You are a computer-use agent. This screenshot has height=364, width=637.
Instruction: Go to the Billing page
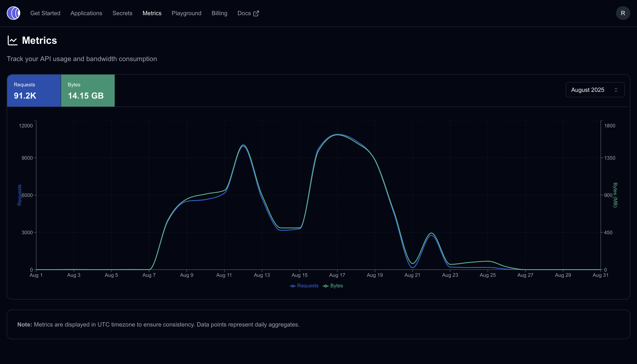coord(219,13)
